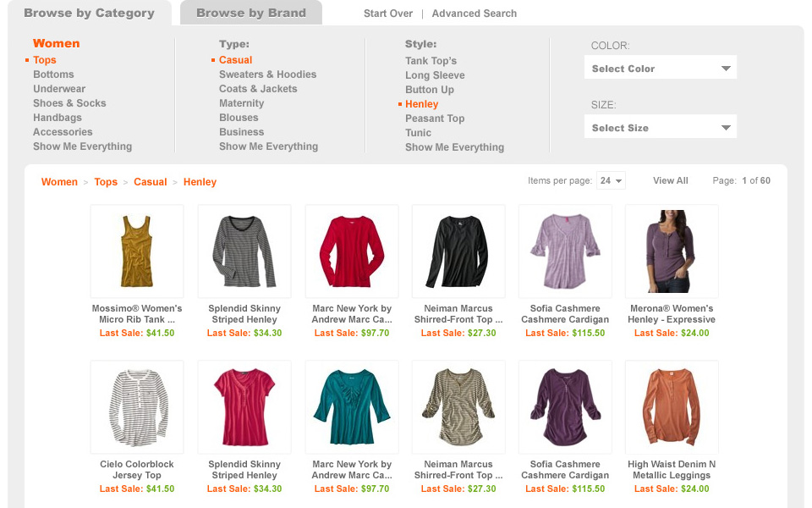Filter style by Tank Top's

click(431, 61)
